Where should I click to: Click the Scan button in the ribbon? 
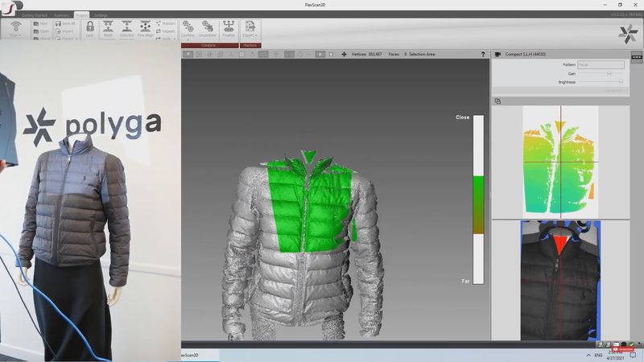click(15, 27)
